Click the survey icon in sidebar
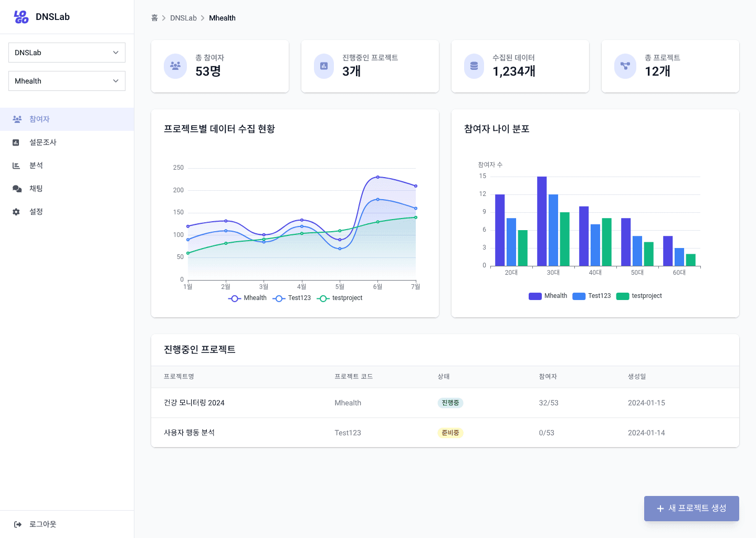This screenshot has width=756, height=538. [x=16, y=142]
